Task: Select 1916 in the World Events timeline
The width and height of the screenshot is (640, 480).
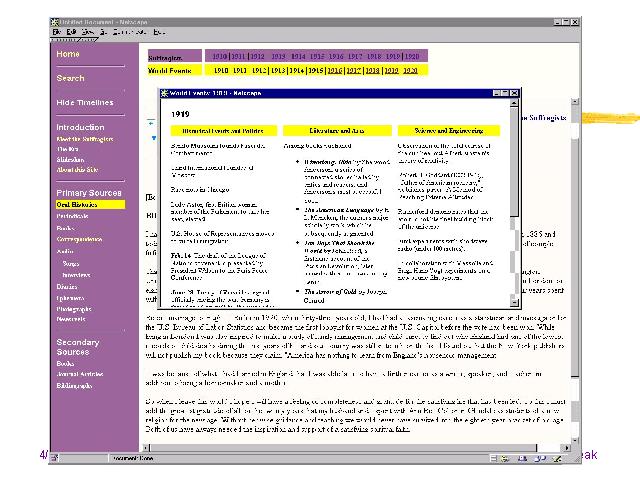Action: [335, 71]
